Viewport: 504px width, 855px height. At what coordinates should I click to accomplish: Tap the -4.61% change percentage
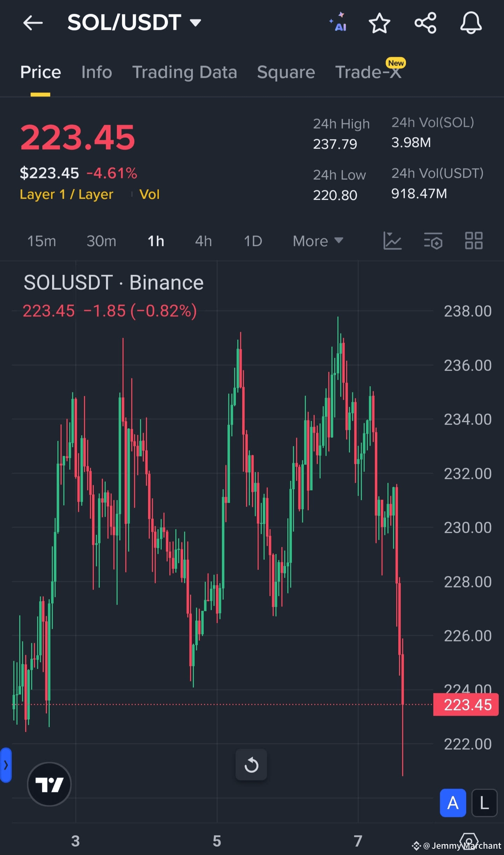pos(112,173)
